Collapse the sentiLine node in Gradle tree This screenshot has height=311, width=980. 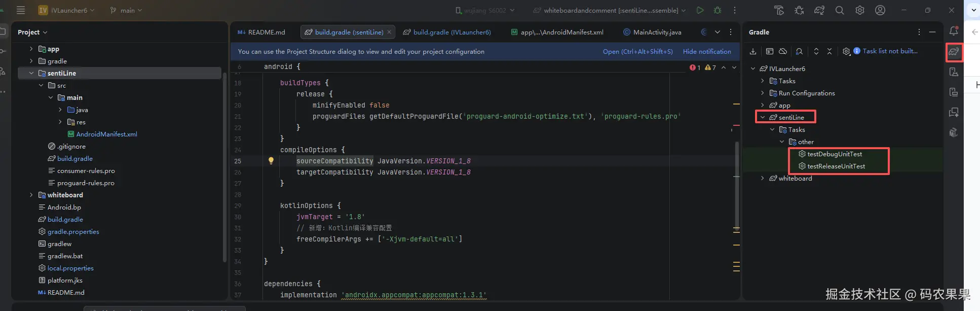(x=763, y=117)
